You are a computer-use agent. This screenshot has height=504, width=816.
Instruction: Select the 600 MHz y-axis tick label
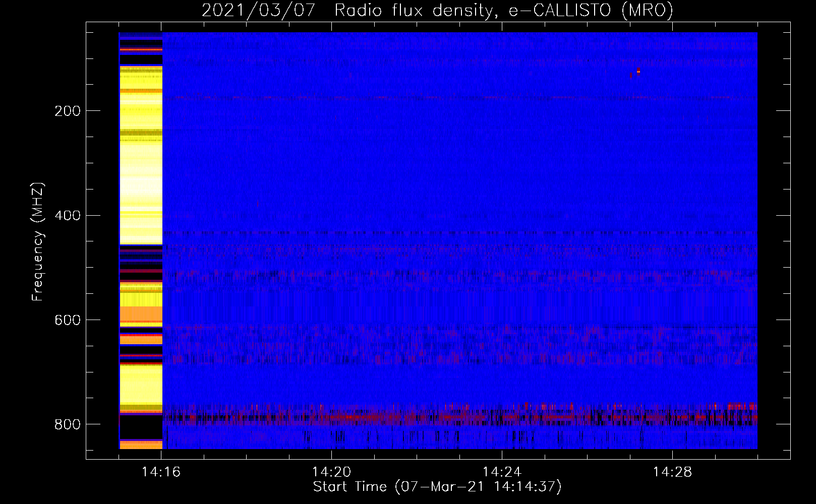[x=68, y=321]
